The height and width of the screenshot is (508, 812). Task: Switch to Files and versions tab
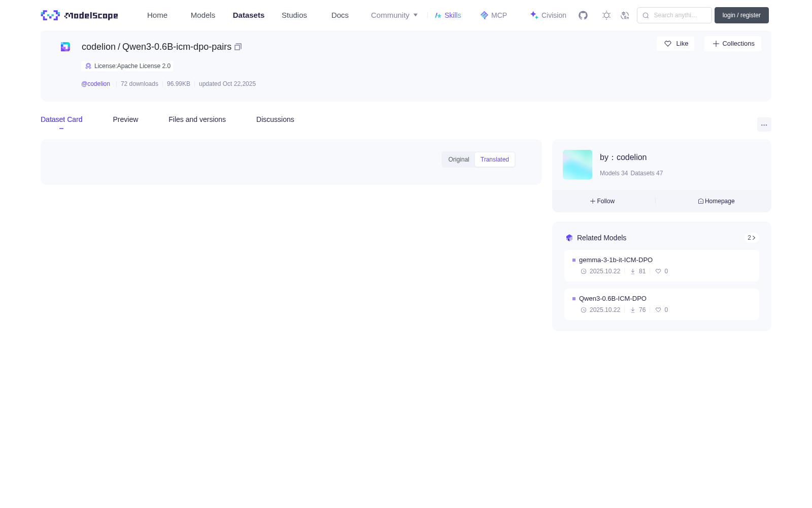(x=197, y=119)
